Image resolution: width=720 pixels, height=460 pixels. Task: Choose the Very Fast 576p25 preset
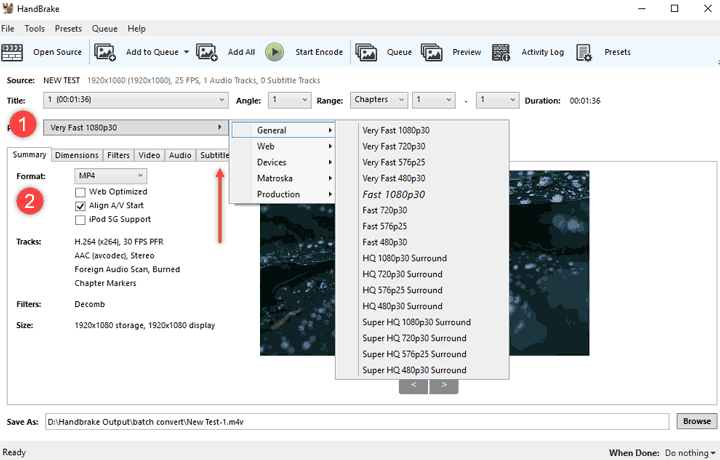pyautogui.click(x=422, y=163)
